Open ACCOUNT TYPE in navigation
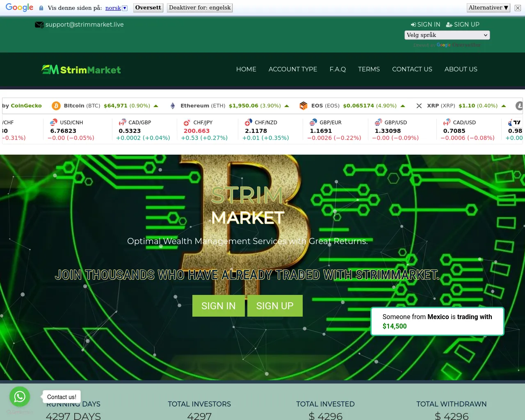This screenshot has width=525, height=420. pyautogui.click(x=293, y=69)
